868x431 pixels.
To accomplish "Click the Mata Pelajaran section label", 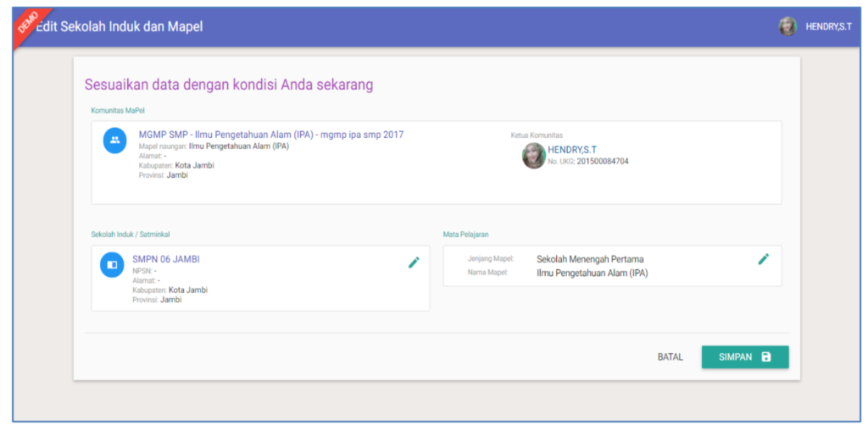I will click(x=465, y=234).
